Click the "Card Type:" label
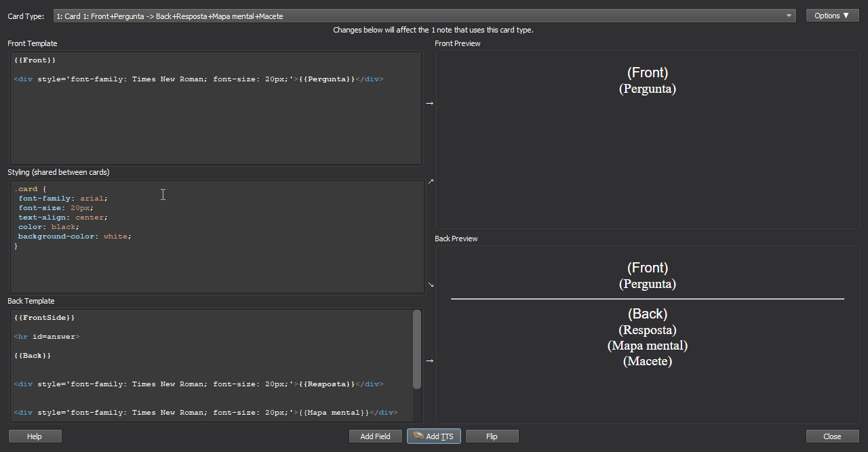 pyautogui.click(x=26, y=16)
